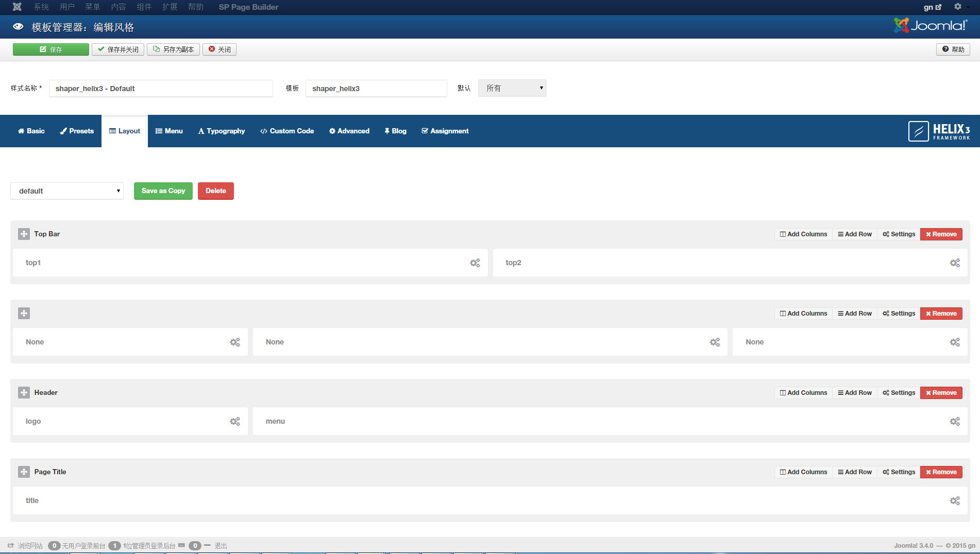Click the plus icon on the Header row
The height and width of the screenshot is (554, 980).
coord(24,392)
